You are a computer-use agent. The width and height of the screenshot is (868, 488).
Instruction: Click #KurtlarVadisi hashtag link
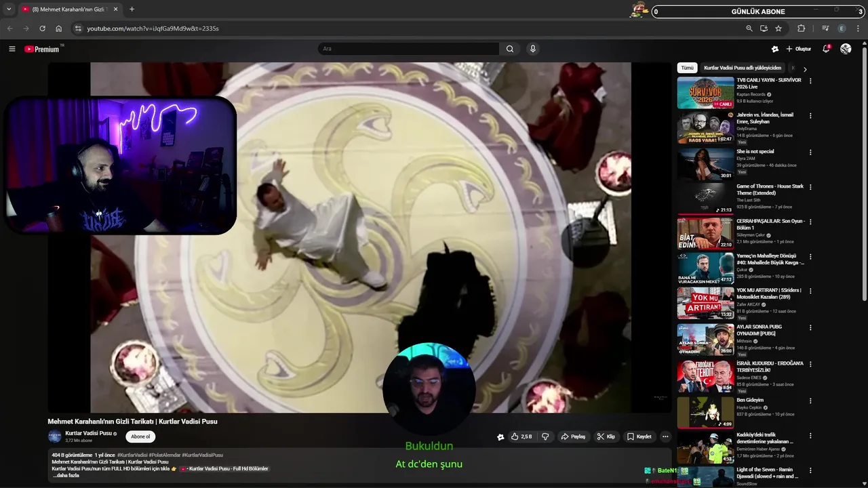(132, 455)
